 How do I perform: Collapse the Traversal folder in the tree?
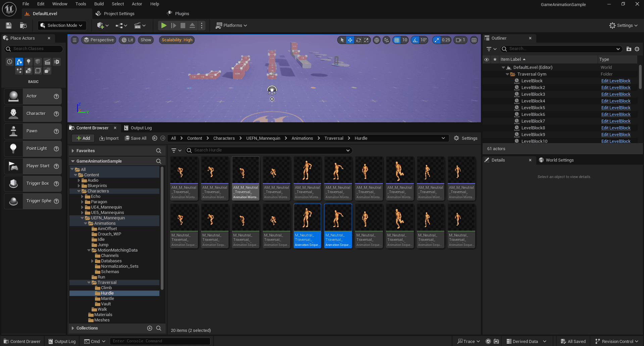[x=89, y=283]
